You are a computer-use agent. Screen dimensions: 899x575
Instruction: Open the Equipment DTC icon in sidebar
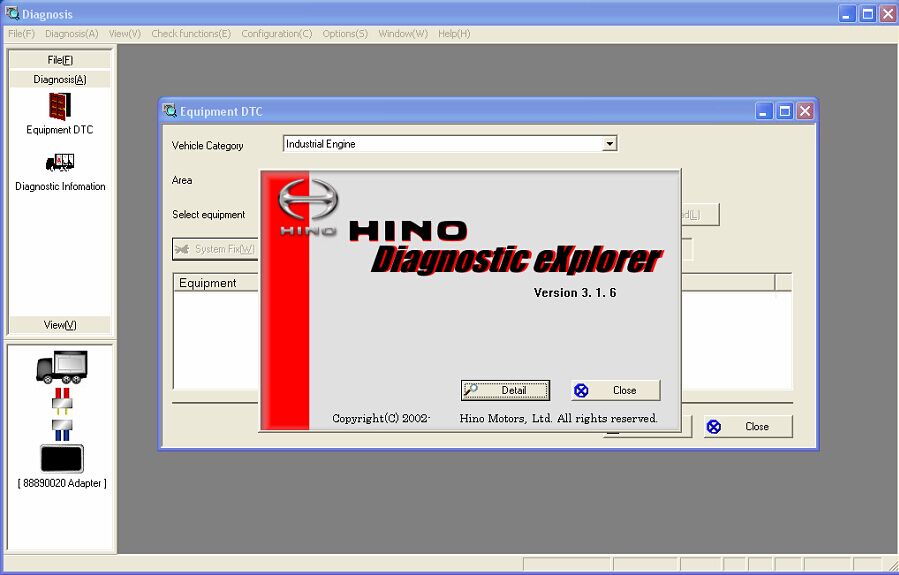click(60, 107)
